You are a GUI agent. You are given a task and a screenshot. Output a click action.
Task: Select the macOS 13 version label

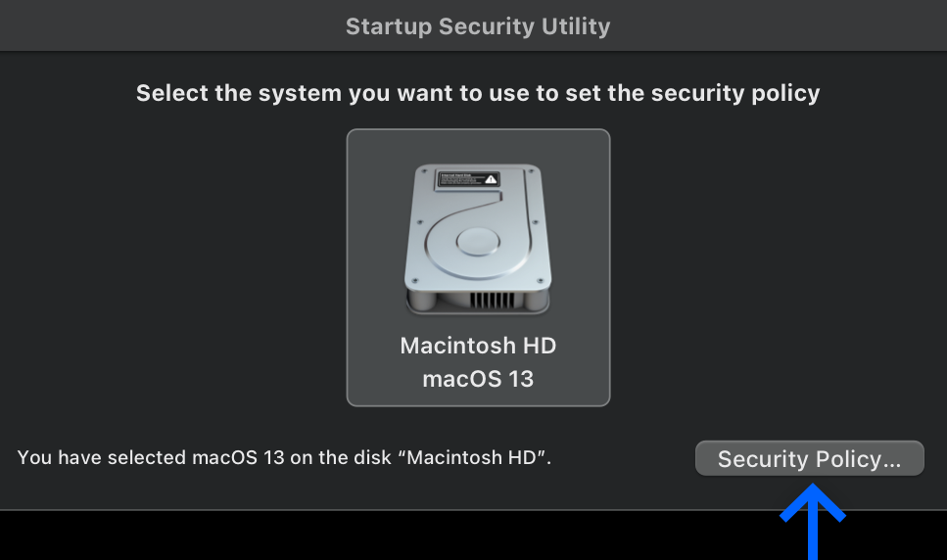pos(478,379)
